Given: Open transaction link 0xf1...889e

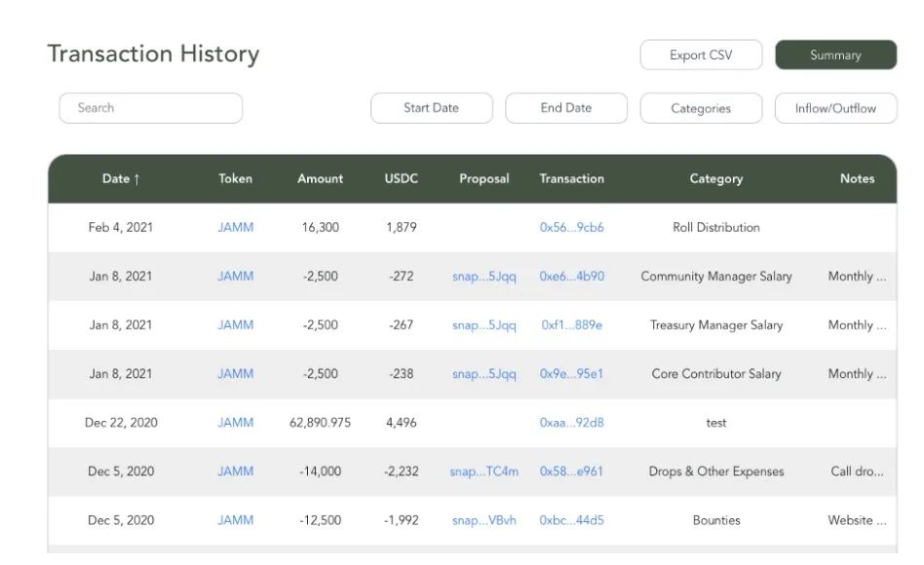Looking at the screenshot, I should [571, 325].
